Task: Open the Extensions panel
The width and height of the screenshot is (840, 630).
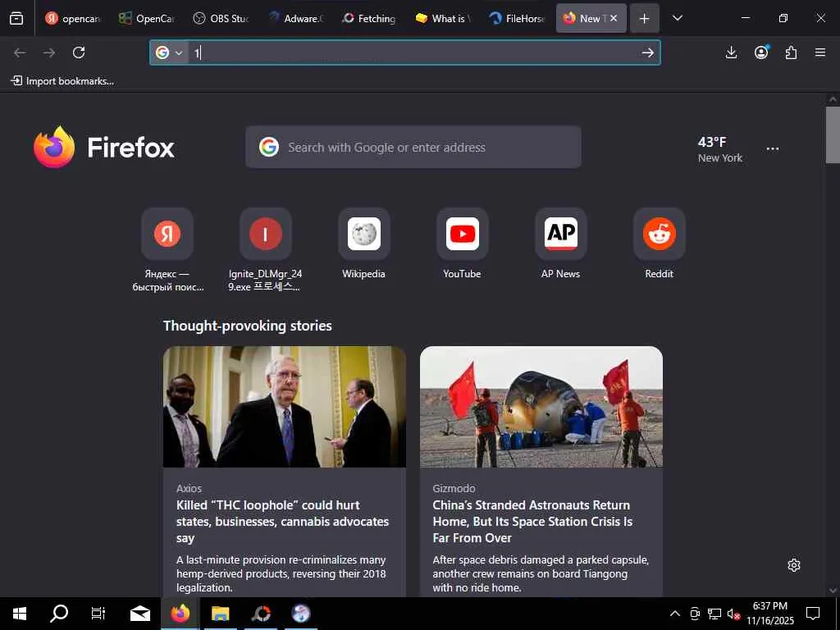Action: (792, 52)
